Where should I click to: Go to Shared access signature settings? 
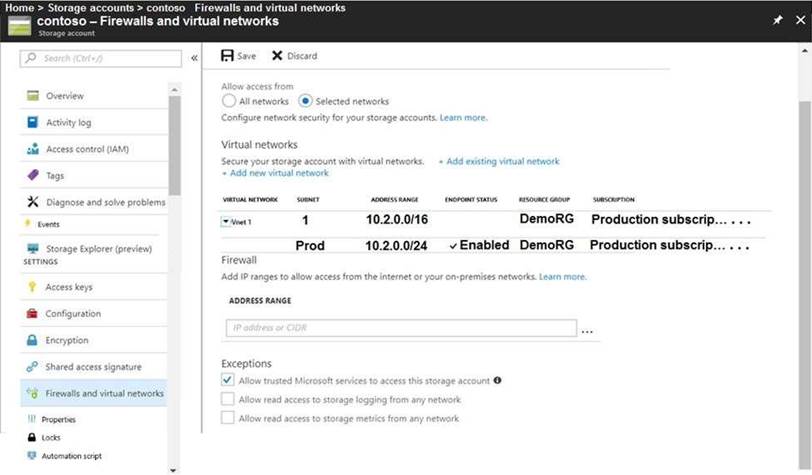tap(93, 367)
